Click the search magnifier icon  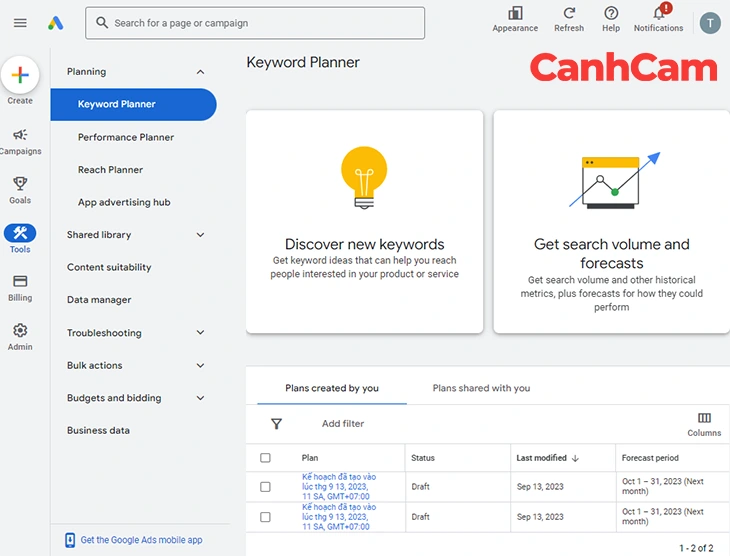pyautogui.click(x=102, y=22)
